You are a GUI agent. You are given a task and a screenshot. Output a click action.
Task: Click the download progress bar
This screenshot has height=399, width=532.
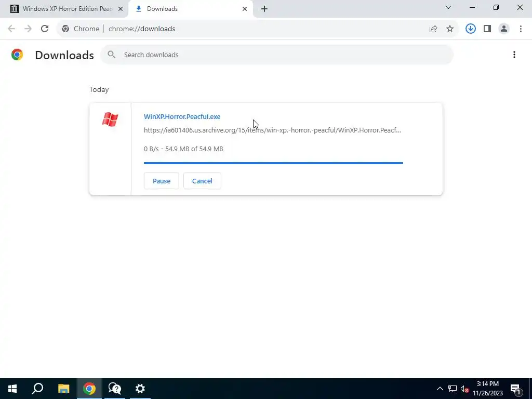click(x=273, y=163)
